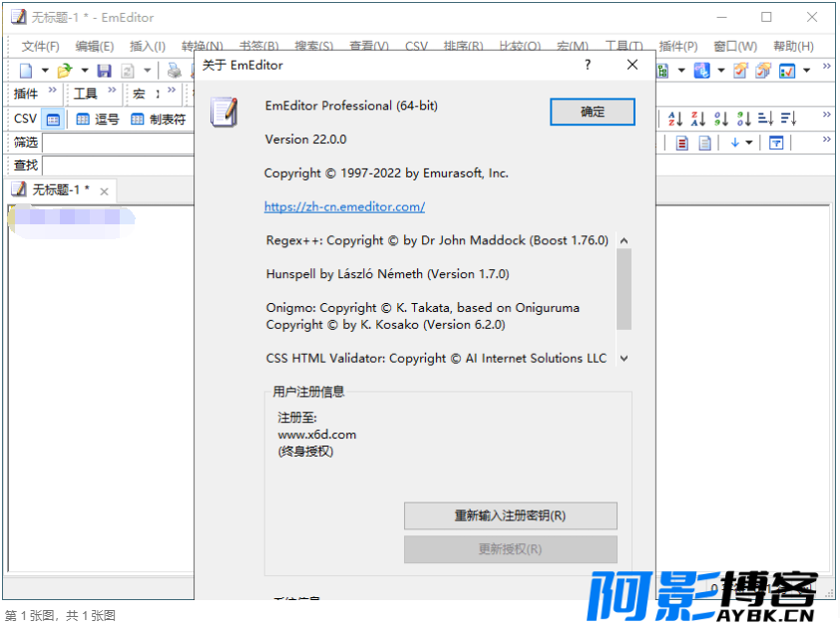Image resolution: width=840 pixels, height=632 pixels.
Task: Click the Print printer icon
Action: click(175, 71)
